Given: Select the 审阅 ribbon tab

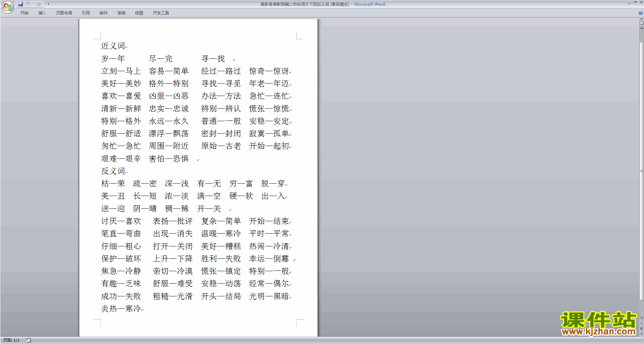Looking at the screenshot, I should click(x=121, y=13).
